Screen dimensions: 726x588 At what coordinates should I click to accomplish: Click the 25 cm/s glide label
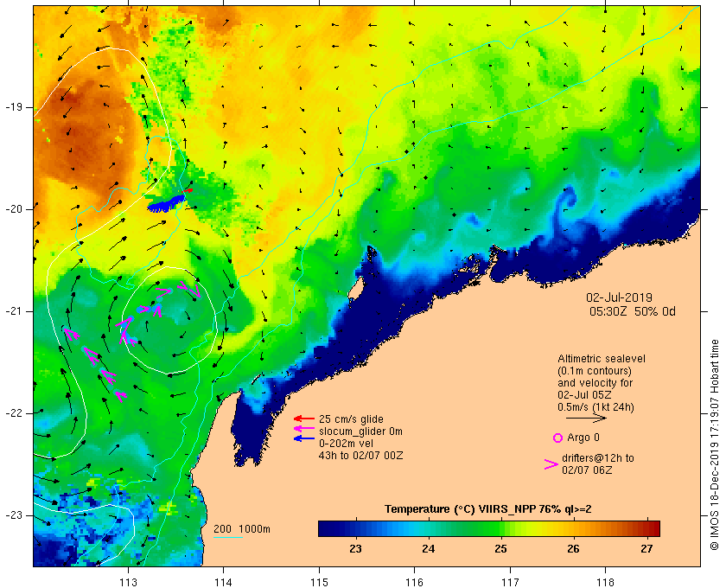pyautogui.click(x=351, y=419)
